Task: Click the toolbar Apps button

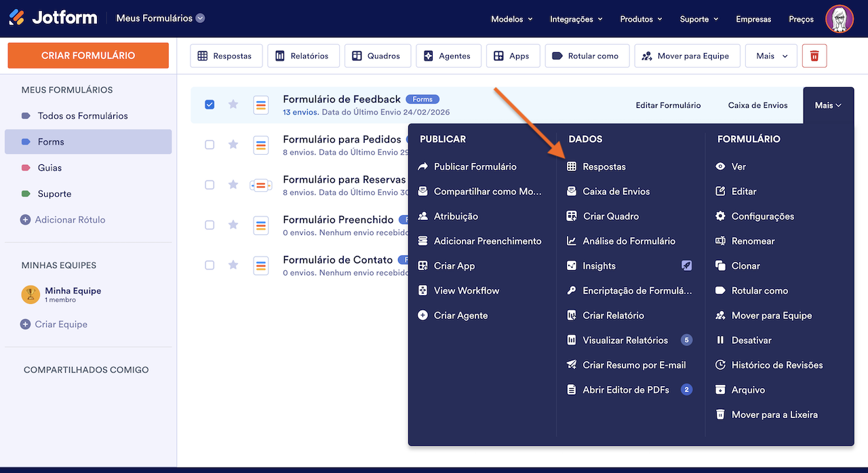Action: [513, 56]
